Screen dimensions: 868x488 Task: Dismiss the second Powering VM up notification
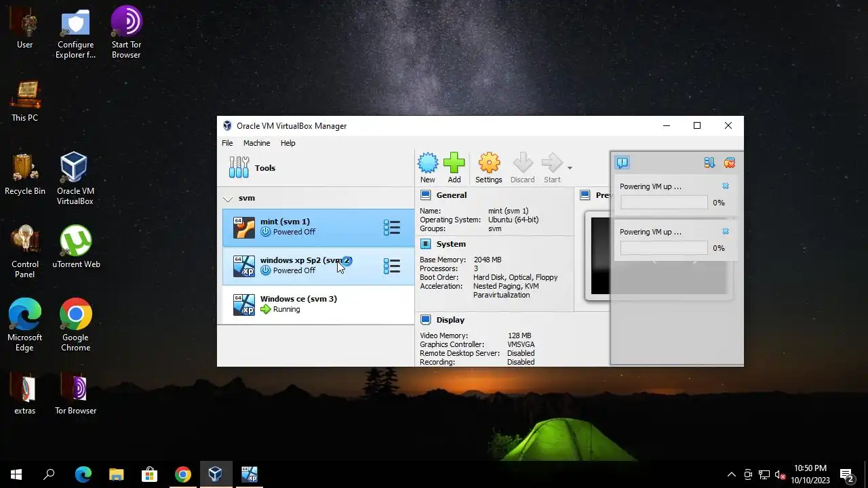[x=726, y=232]
